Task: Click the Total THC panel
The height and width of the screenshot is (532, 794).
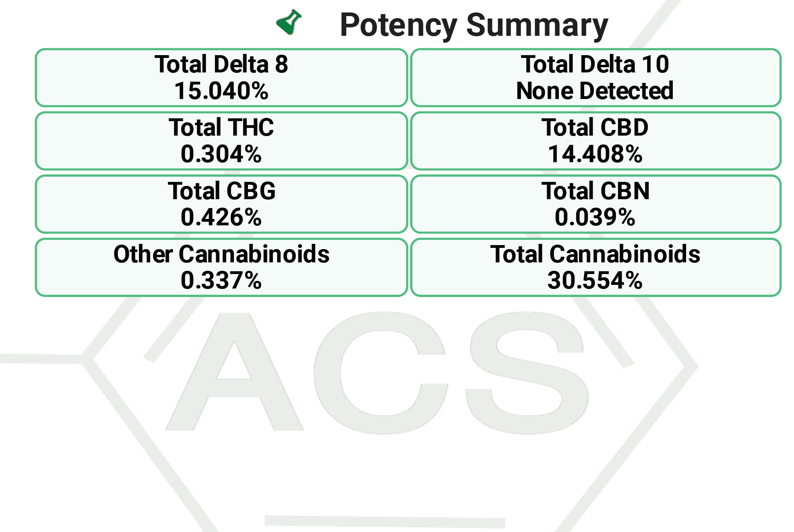Action: point(221,141)
